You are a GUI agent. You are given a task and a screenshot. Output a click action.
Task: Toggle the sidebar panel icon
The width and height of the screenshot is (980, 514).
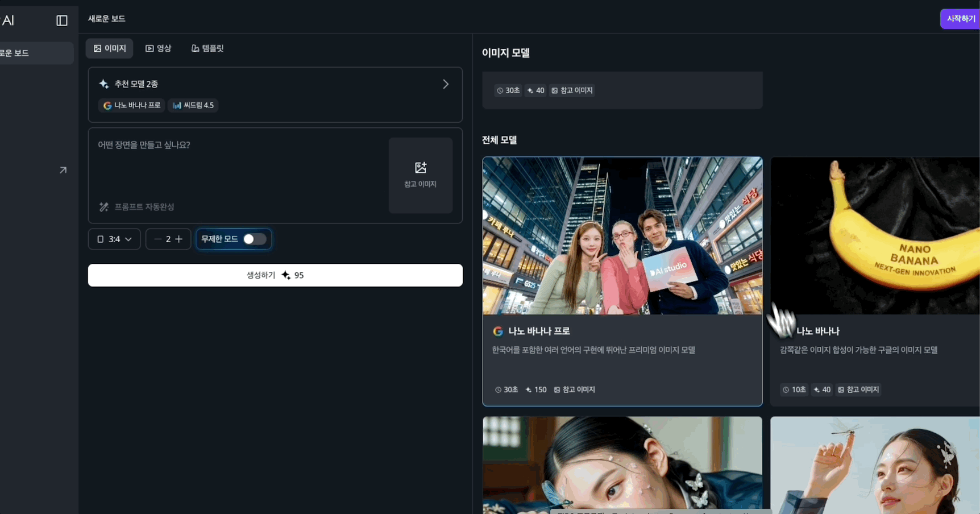[x=62, y=20]
